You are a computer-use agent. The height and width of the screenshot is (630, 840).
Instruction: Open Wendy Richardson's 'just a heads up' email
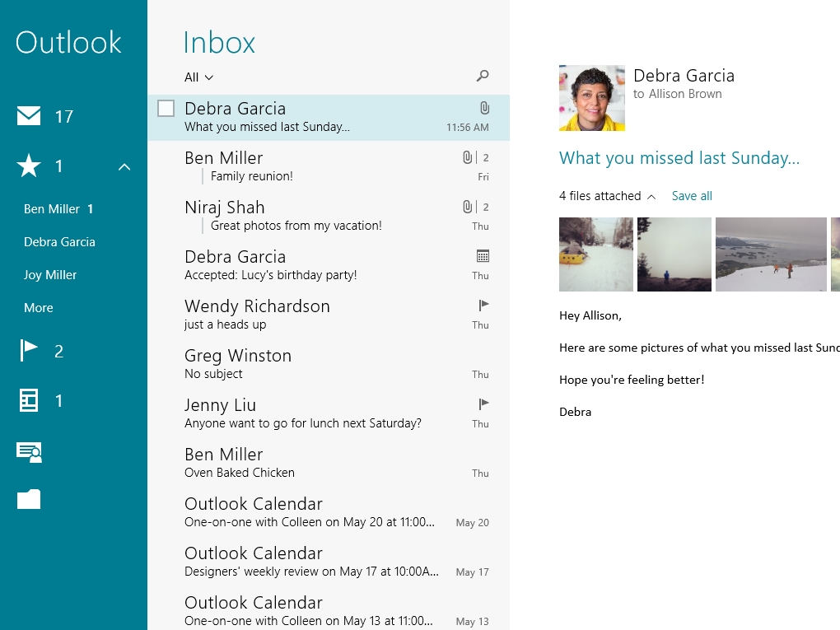point(329,315)
